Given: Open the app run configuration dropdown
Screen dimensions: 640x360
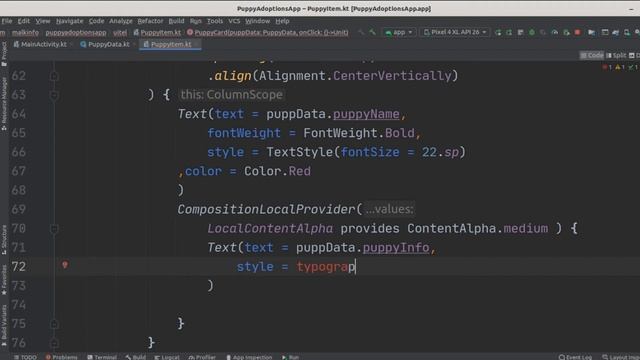Looking at the screenshot, I should tap(399, 32).
